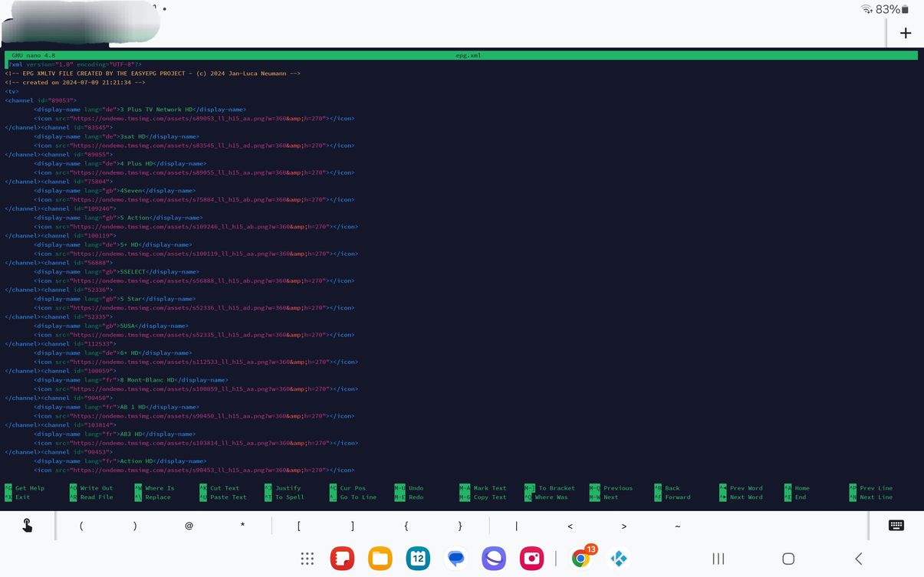Click nano's Paste Text shortcut
924x577 pixels.
click(223, 497)
